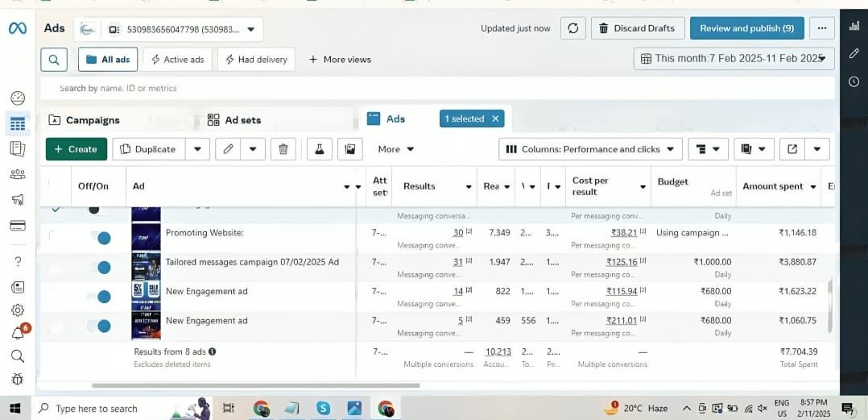Click the image preview icon beside flask

[x=349, y=149]
